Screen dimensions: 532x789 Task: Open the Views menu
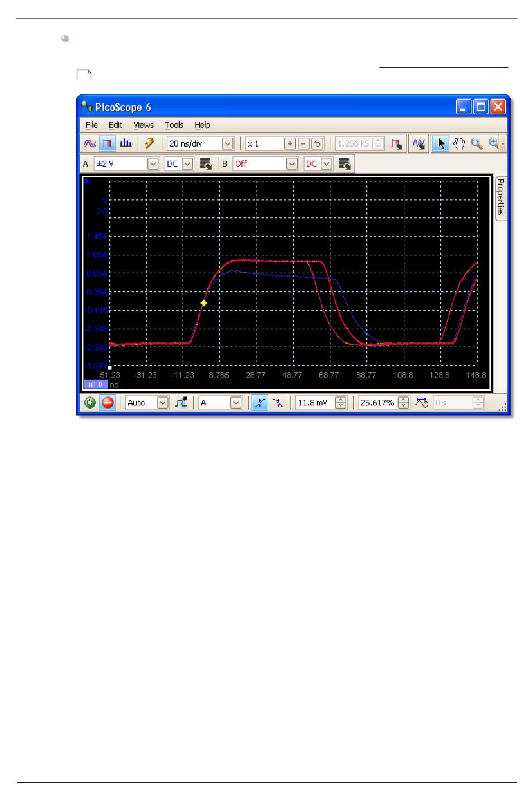pos(143,125)
